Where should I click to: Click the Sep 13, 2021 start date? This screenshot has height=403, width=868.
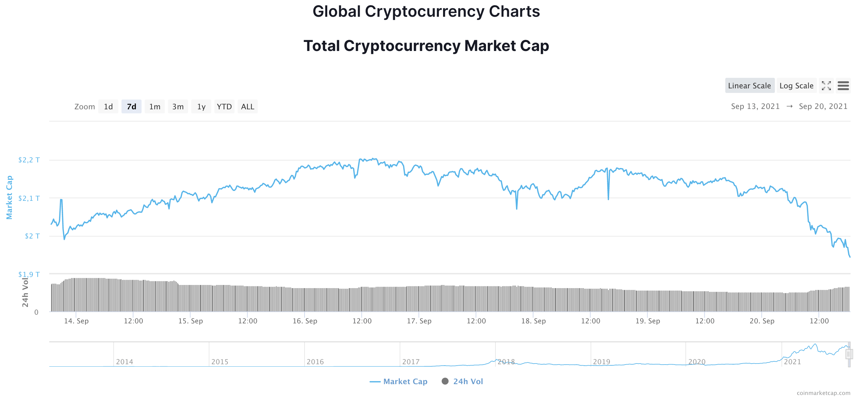click(755, 106)
